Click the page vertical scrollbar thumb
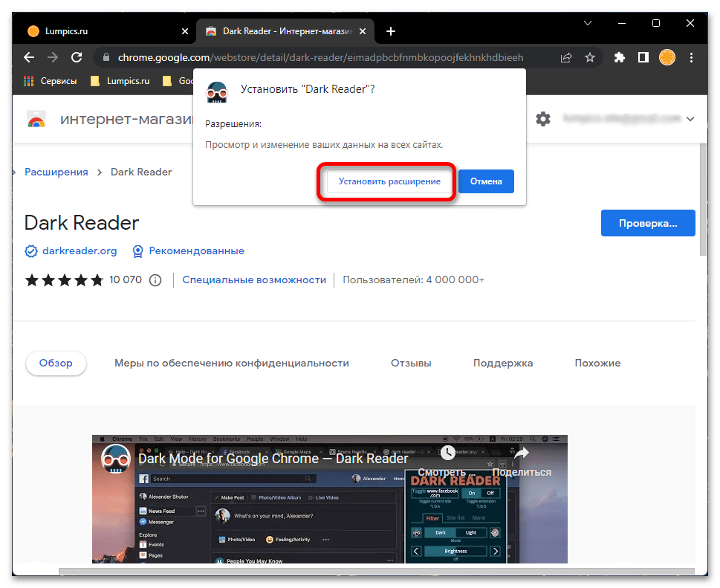The width and height of the screenshot is (720, 588). click(703, 199)
